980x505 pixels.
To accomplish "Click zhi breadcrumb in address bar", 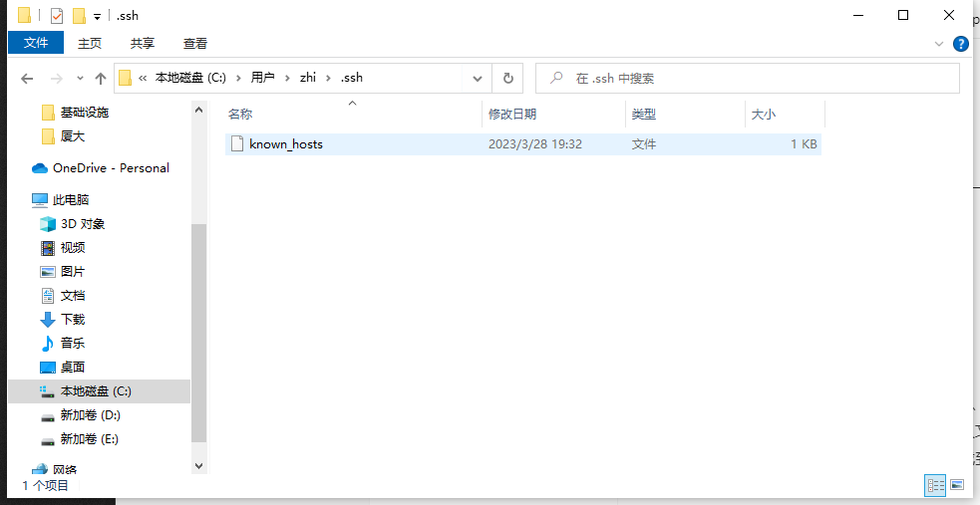I will [x=307, y=78].
